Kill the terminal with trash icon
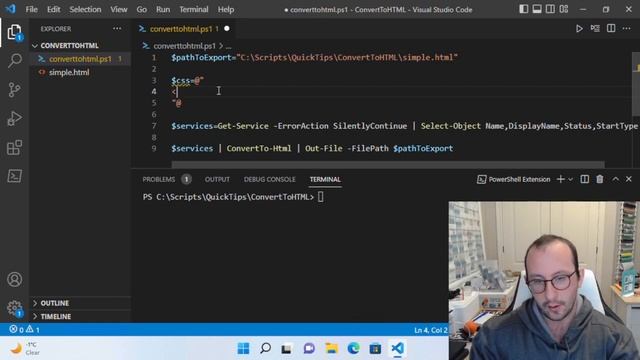The image size is (640, 360). [600, 179]
